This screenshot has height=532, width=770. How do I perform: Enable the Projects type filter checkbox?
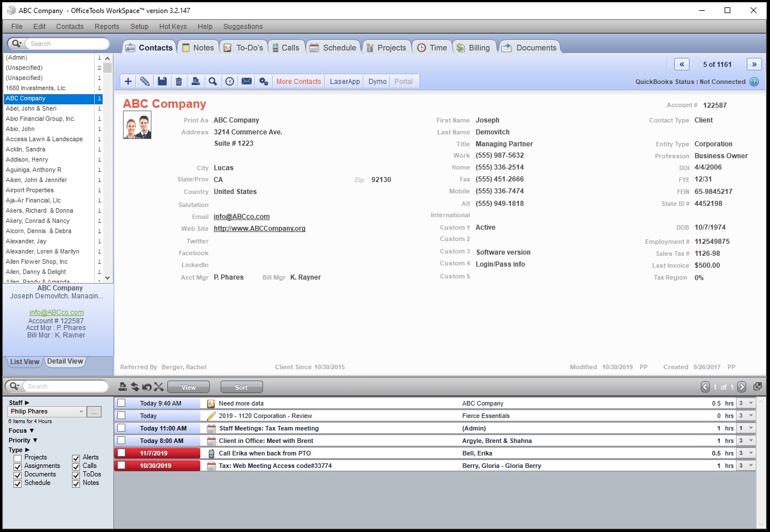pyautogui.click(x=18, y=458)
